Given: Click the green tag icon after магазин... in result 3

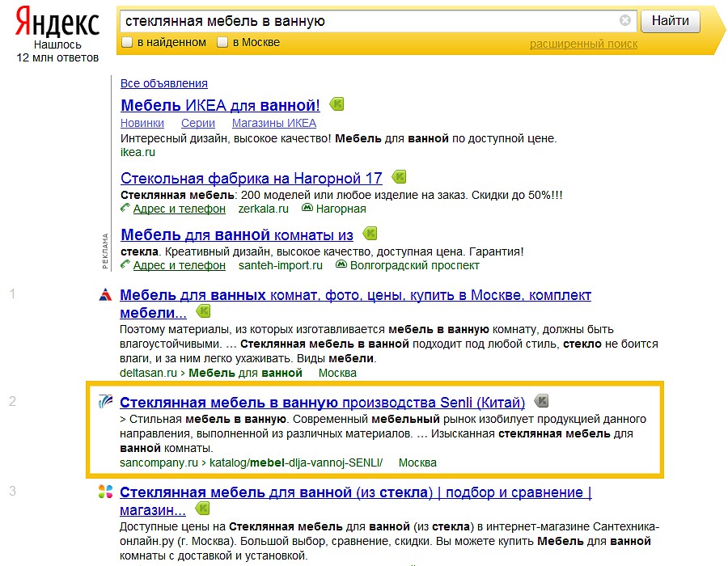Looking at the screenshot, I should pos(202,509).
